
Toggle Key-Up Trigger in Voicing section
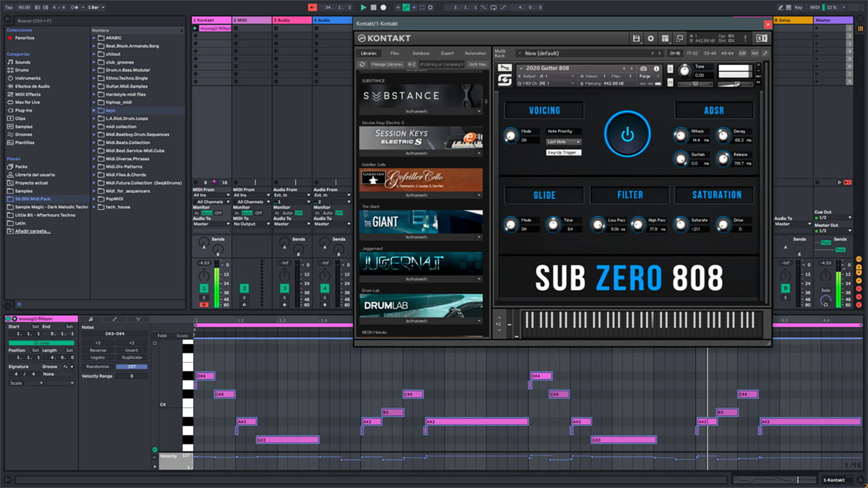pyautogui.click(x=563, y=153)
